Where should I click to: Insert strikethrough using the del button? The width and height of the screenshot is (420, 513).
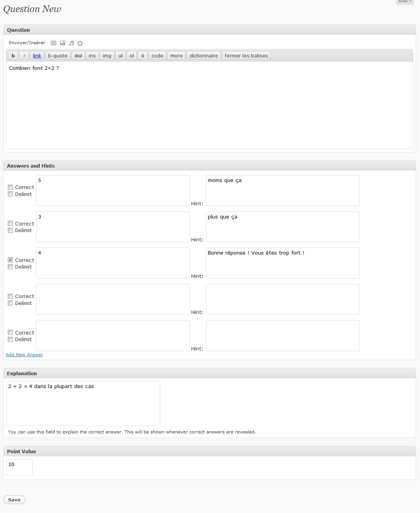pos(78,55)
